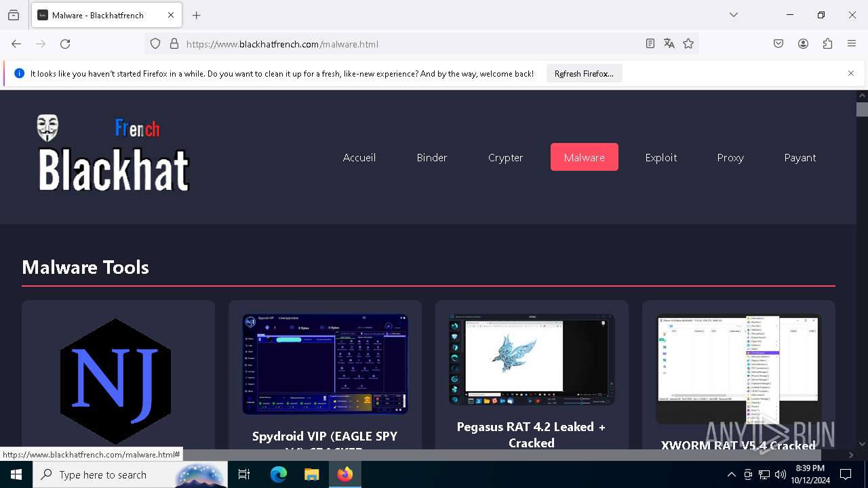Image resolution: width=868 pixels, height=488 pixels.
Task: Click XWORM RAT V5.4 Cracked title
Action: [x=738, y=445]
